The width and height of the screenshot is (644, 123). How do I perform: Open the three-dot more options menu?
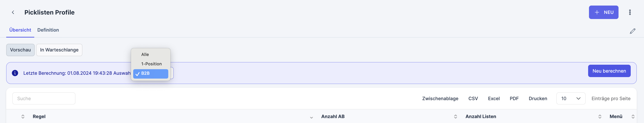(x=630, y=12)
